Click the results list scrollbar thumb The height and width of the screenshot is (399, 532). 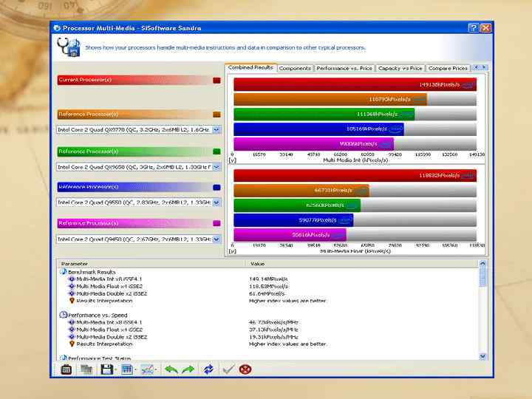482,277
